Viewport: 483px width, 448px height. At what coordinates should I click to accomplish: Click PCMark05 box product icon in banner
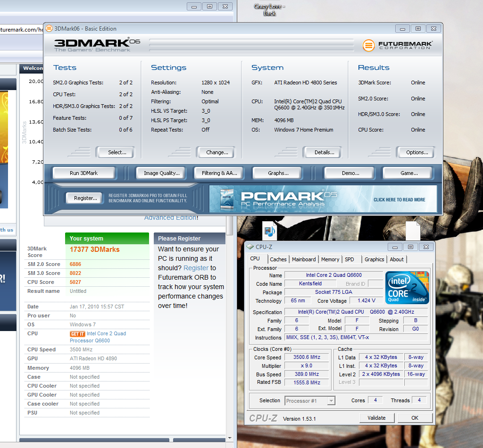[227, 199]
